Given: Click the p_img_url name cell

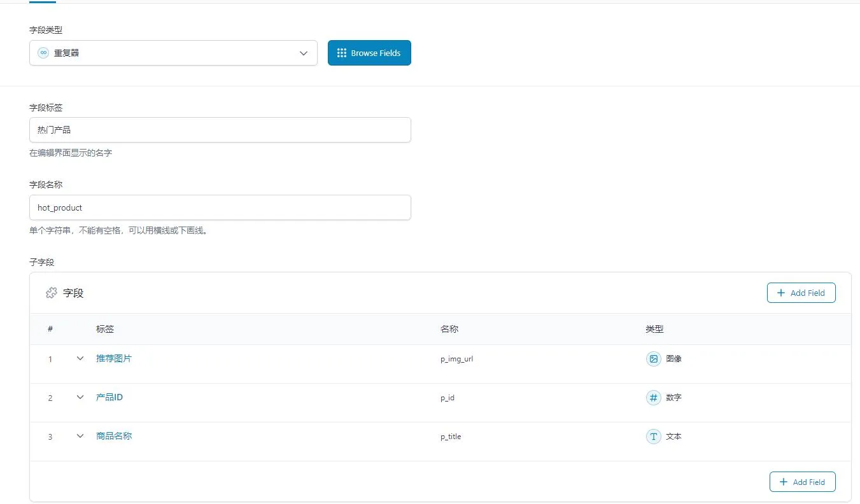Looking at the screenshot, I should 456,359.
